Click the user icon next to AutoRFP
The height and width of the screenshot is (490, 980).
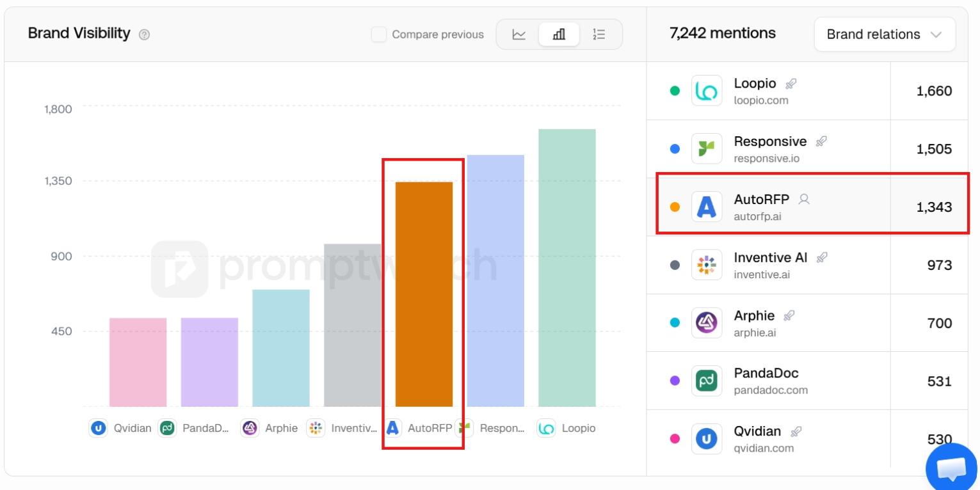[805, 200]
